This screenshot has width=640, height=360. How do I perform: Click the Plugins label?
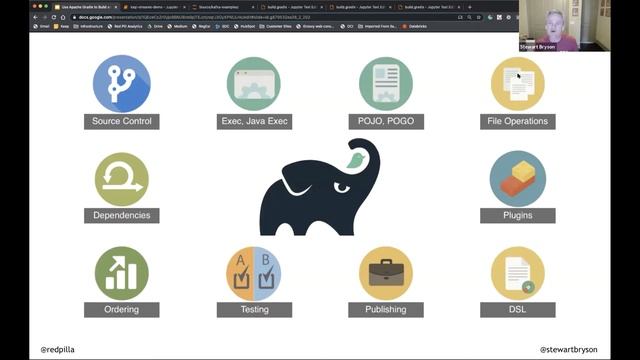pyautogui.click(x=518, y=216)
